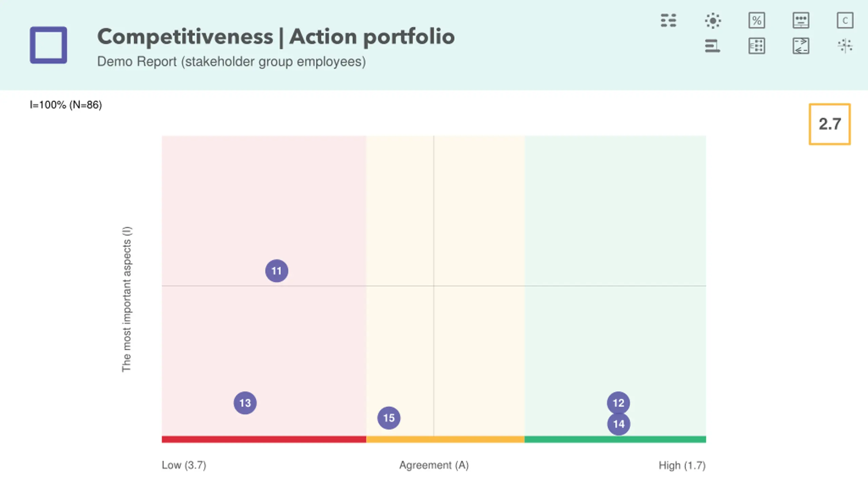868x488 pixels.
Task: Open the percent symbol view icon
Action: pyautogui.click(x=756, y=21)
